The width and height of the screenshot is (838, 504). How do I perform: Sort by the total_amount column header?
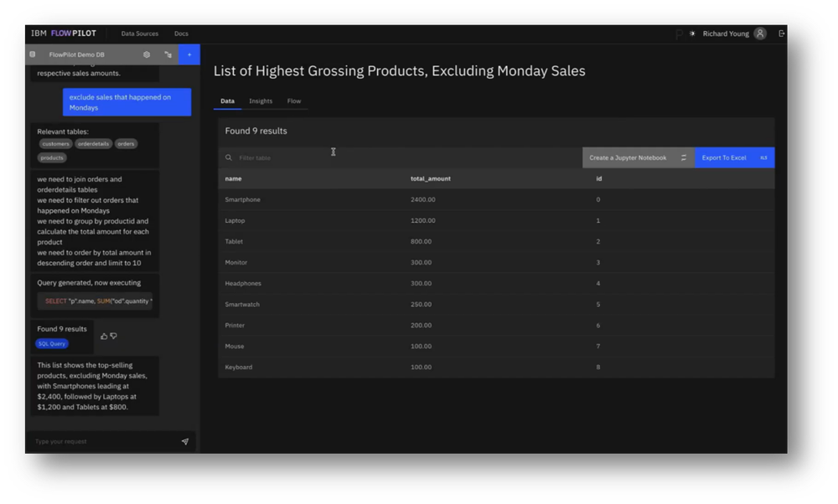430,179
